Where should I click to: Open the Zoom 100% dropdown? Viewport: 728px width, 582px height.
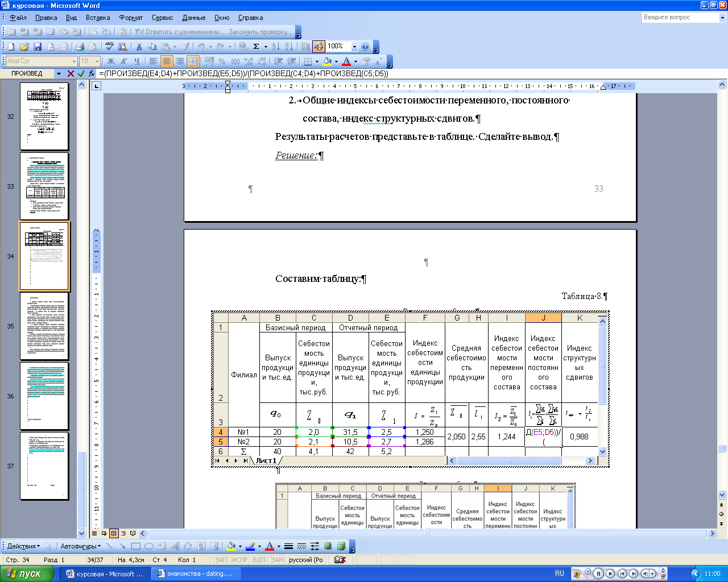click(x=354, y=47)
